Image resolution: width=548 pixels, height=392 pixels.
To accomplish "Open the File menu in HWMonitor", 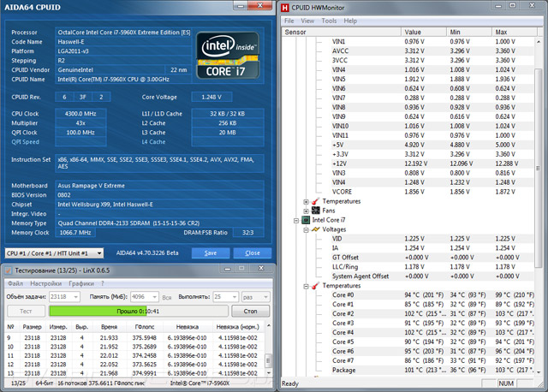I will 289,21.
